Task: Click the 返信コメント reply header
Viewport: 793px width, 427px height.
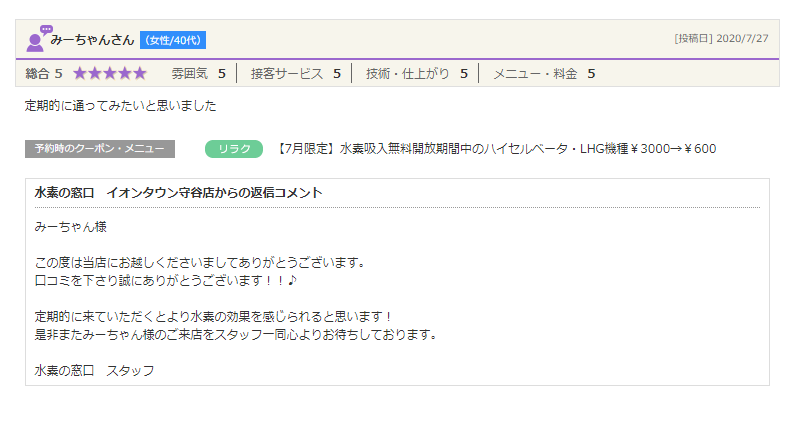Action: pos(178,192)
